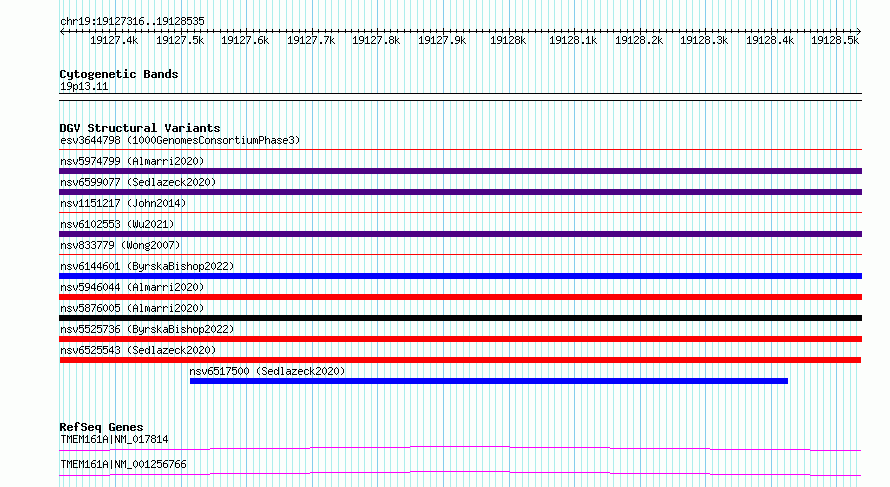Image resolution: width=890 pixels, height=487 pixels.
Task: Click the black nsv5876005 variant bar
Action: click(460, 318)
